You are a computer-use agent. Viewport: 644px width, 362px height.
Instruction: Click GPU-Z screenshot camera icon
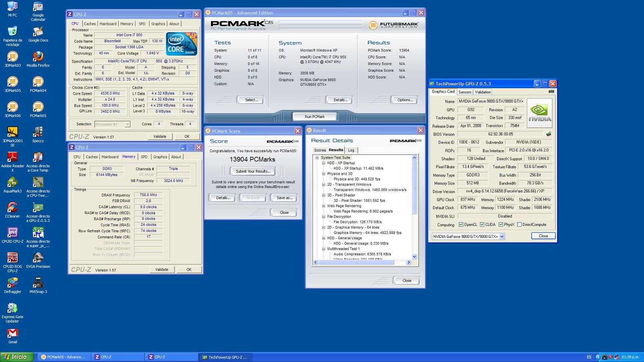(551, 91)
